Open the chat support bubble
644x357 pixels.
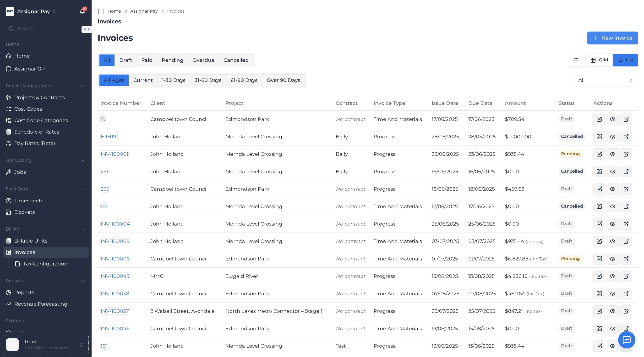(x=627, y=340)
